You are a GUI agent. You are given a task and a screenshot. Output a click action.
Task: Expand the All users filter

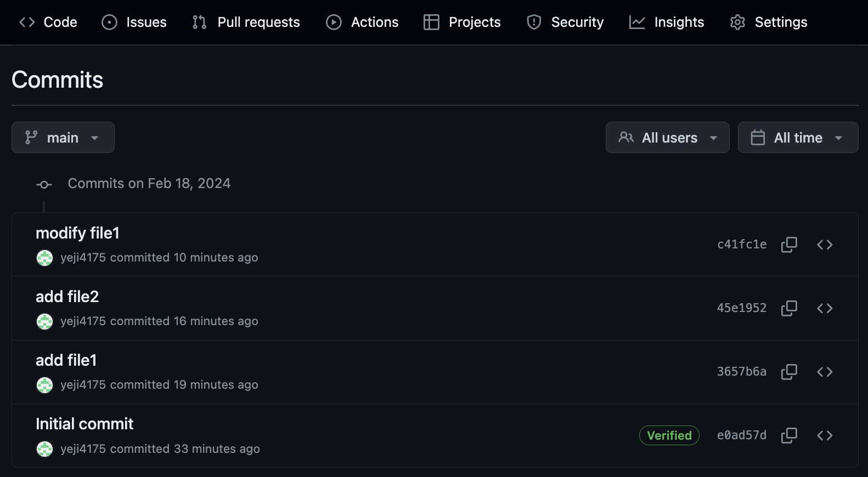[x=667, y=138]
